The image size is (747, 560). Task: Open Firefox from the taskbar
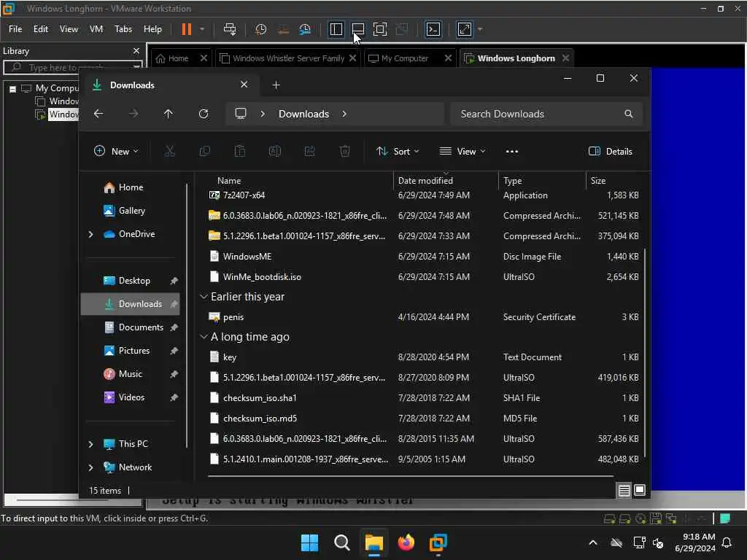coord(406,542)
